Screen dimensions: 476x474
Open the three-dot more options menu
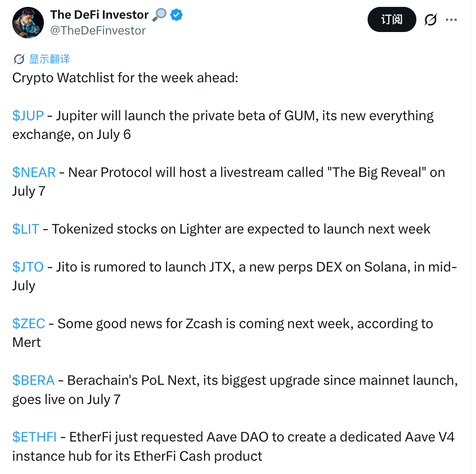click(x=451, y=20)
